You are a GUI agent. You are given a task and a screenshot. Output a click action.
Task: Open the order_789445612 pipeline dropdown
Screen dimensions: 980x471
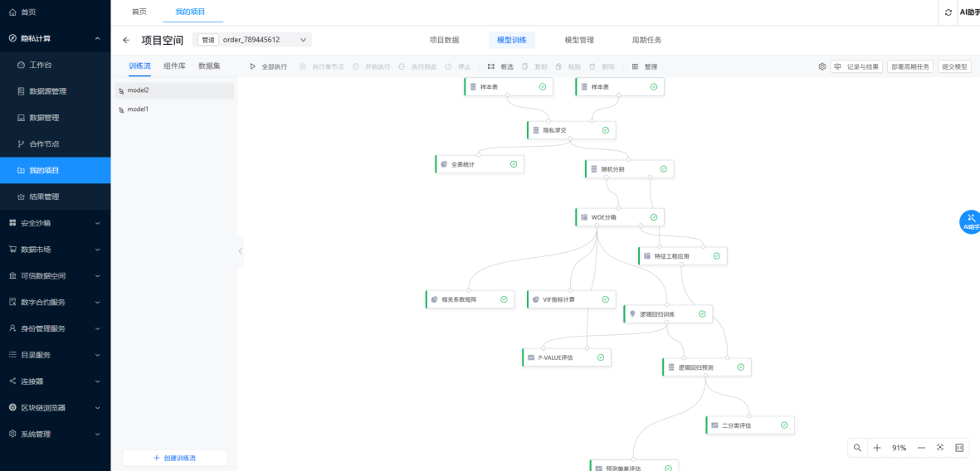coord(252,40)
